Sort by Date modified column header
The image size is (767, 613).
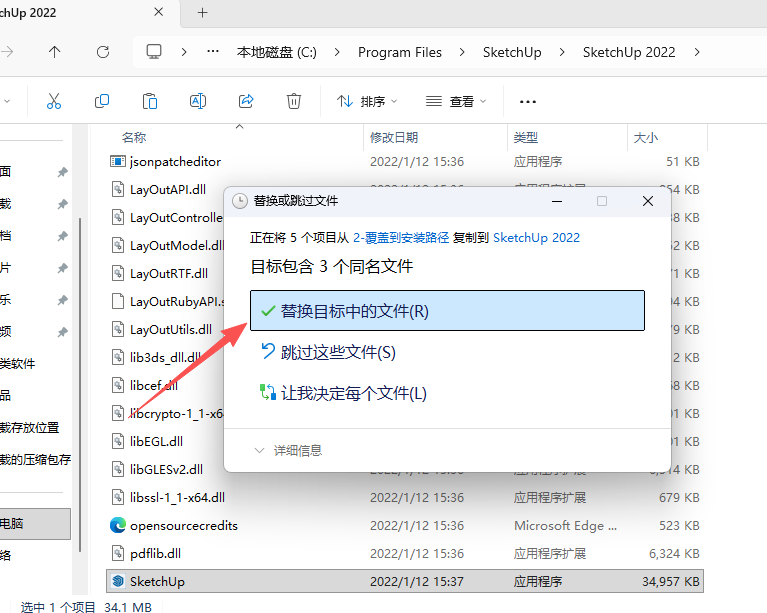(394, 138)
